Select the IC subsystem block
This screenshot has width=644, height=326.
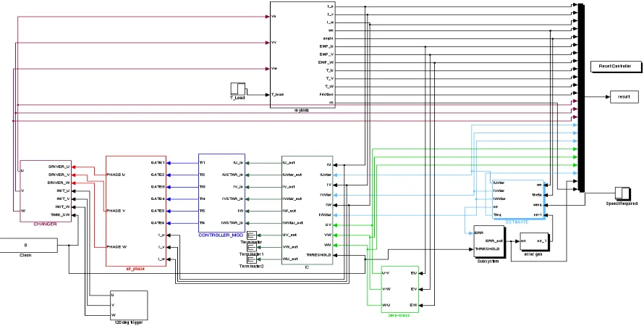point(308,210)
